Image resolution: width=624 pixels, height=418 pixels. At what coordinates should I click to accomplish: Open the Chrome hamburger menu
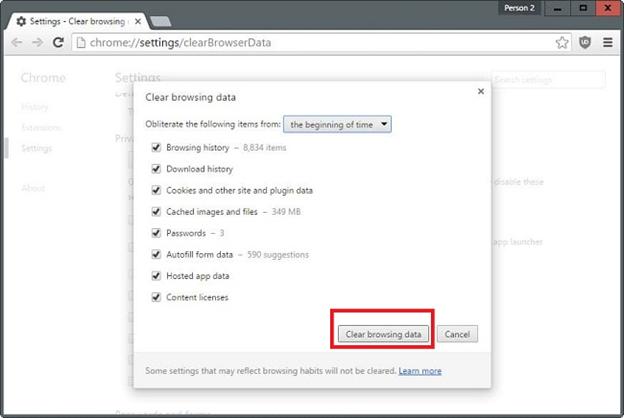click(608, 42)
